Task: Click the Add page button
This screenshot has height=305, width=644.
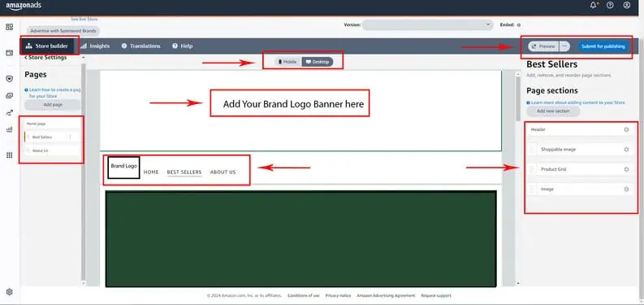Action: click(x=53, y=105)
